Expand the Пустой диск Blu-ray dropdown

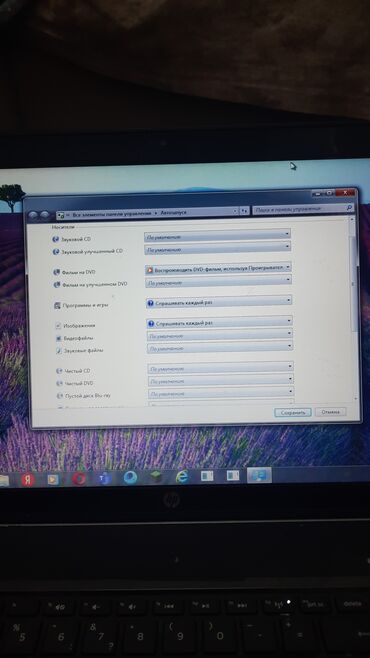221,393
